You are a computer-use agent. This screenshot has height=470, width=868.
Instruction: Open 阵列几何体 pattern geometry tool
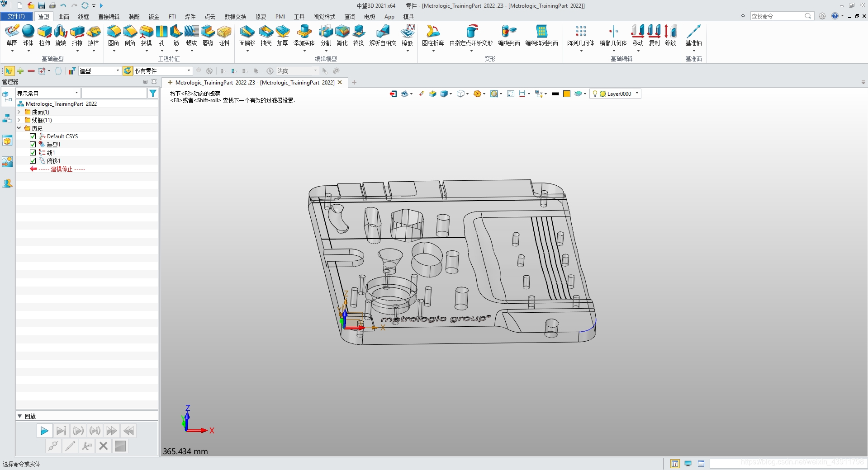(x=581, y=35)
